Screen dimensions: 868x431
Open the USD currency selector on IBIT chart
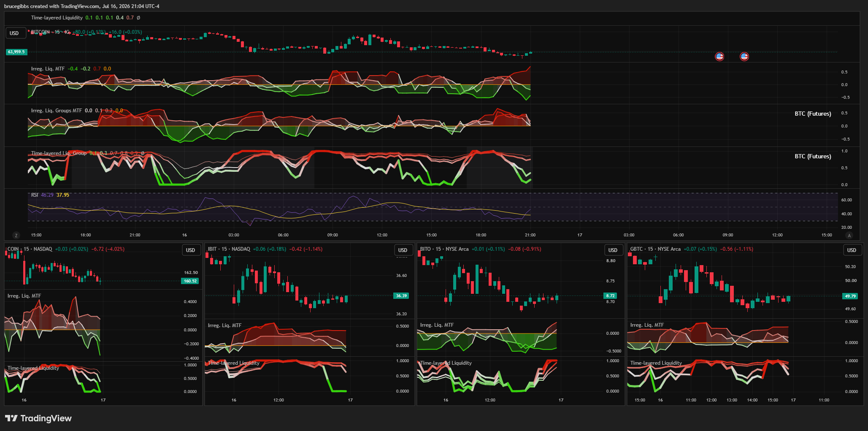(x=403, y=250)
